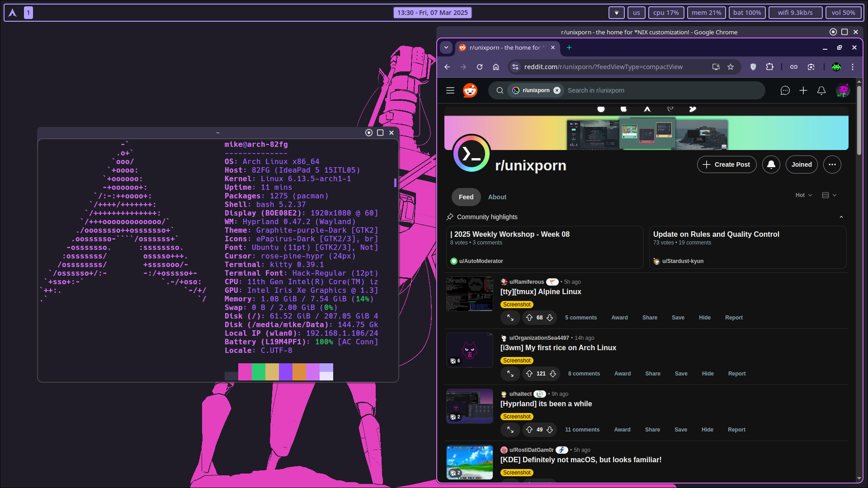Click the green color block in terminal
Viewport: 868px width, 488px height.
[259, 372]
